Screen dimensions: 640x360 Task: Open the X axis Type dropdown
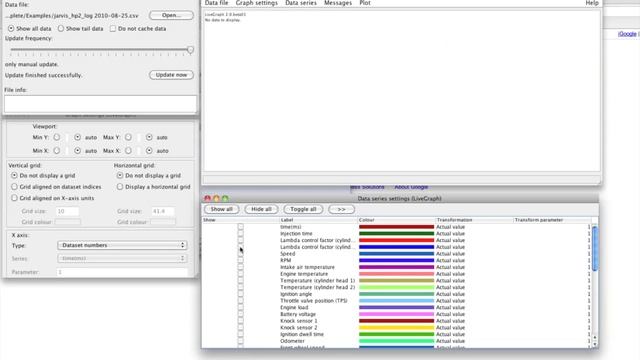[x=122, y=245]
